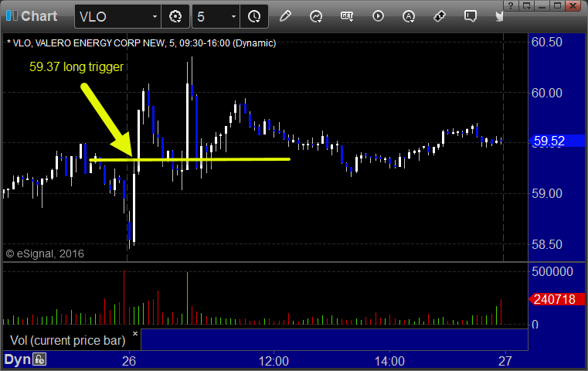This screenshot has width=588, height=371.
Task: Maximize the chart window
Action: [558, 5]
